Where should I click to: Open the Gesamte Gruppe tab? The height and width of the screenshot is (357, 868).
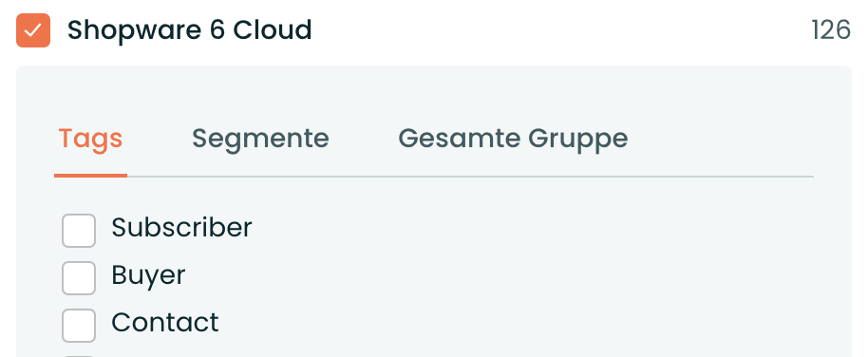(x=513, y=140)
